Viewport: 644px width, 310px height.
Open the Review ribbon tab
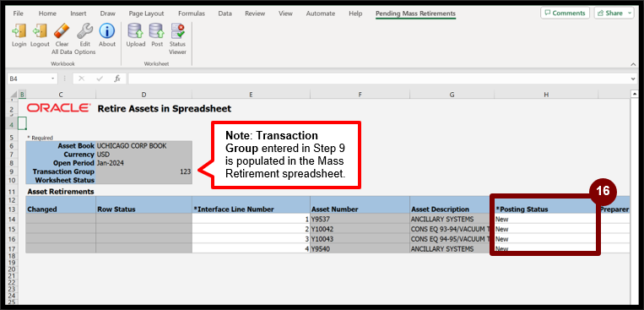pos(255,14)
